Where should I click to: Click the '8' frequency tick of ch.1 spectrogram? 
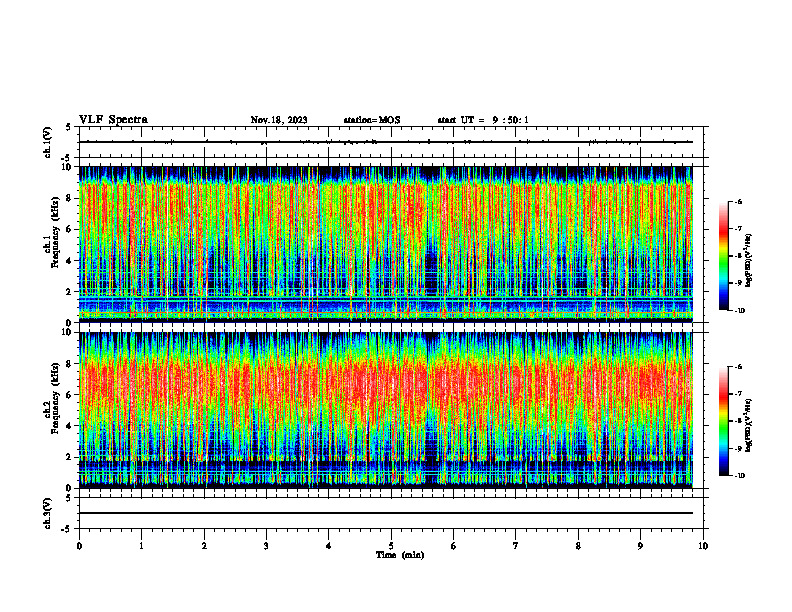pos(70,198)
